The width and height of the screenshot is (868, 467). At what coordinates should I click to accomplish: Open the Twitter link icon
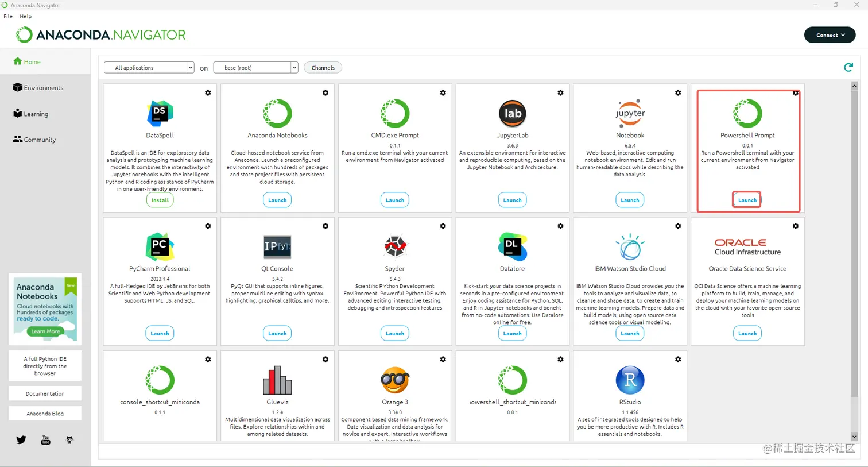click(21, 440)
